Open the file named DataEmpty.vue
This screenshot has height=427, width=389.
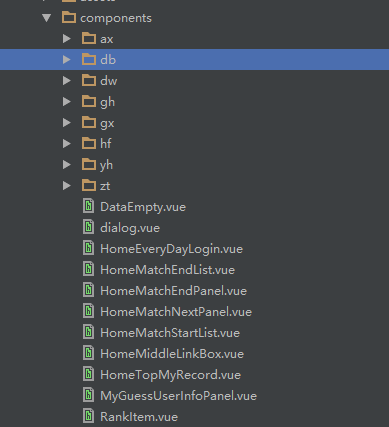coord(143,207)
